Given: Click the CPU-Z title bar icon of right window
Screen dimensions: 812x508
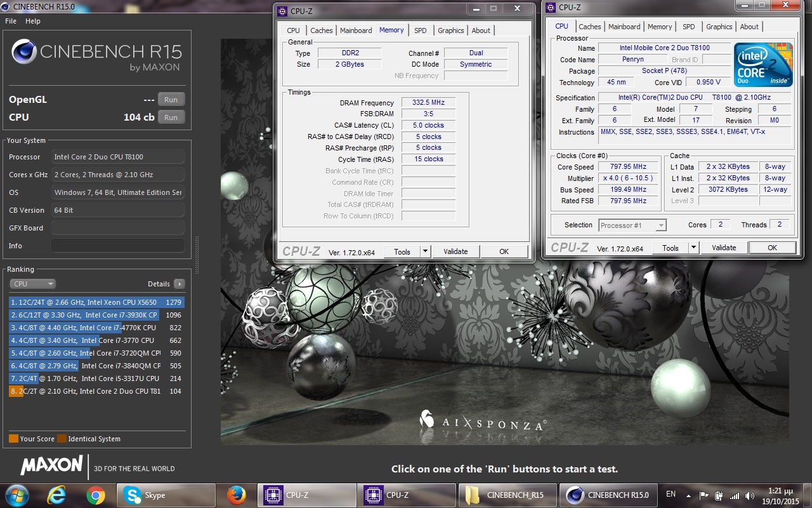Looking at the screenshot, I should 551,7.
